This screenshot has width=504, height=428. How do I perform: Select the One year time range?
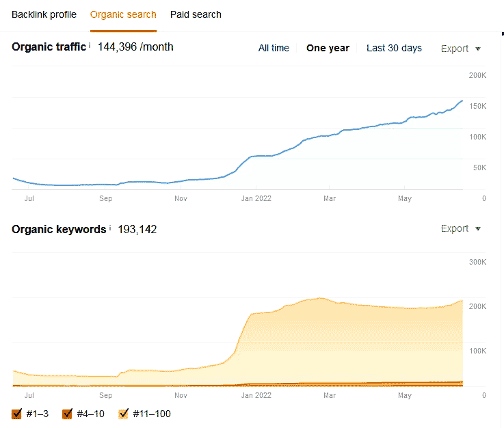(328, 48)
